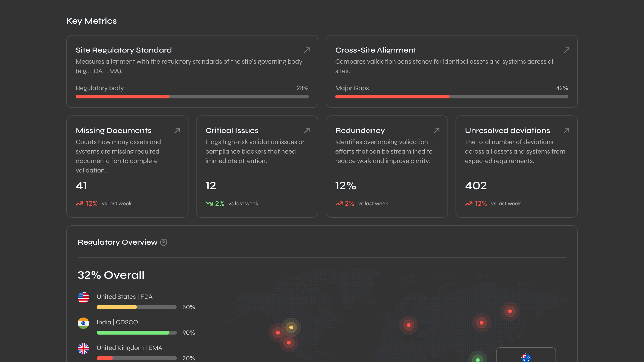Click the Australia flag in the map legend

point(526,358)
